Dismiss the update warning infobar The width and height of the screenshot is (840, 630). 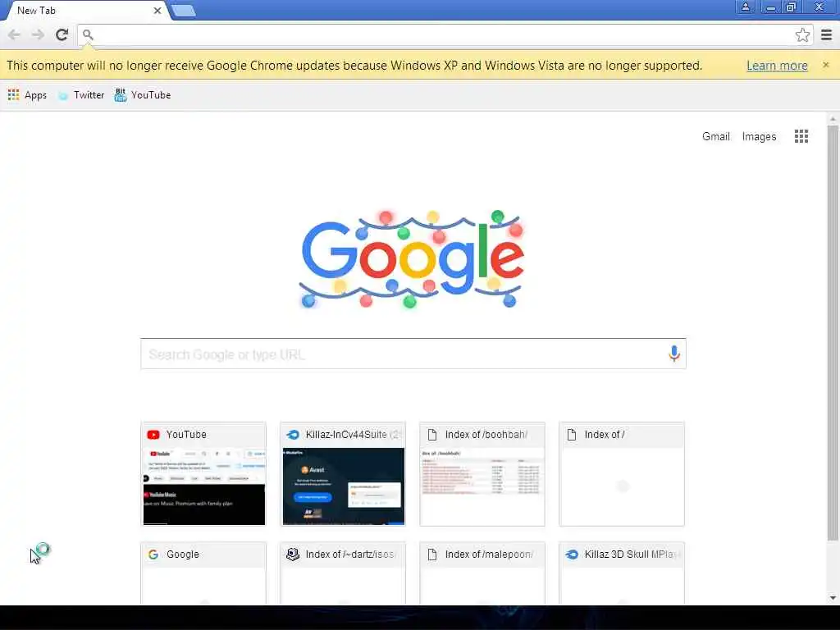(x=825, y=65)
